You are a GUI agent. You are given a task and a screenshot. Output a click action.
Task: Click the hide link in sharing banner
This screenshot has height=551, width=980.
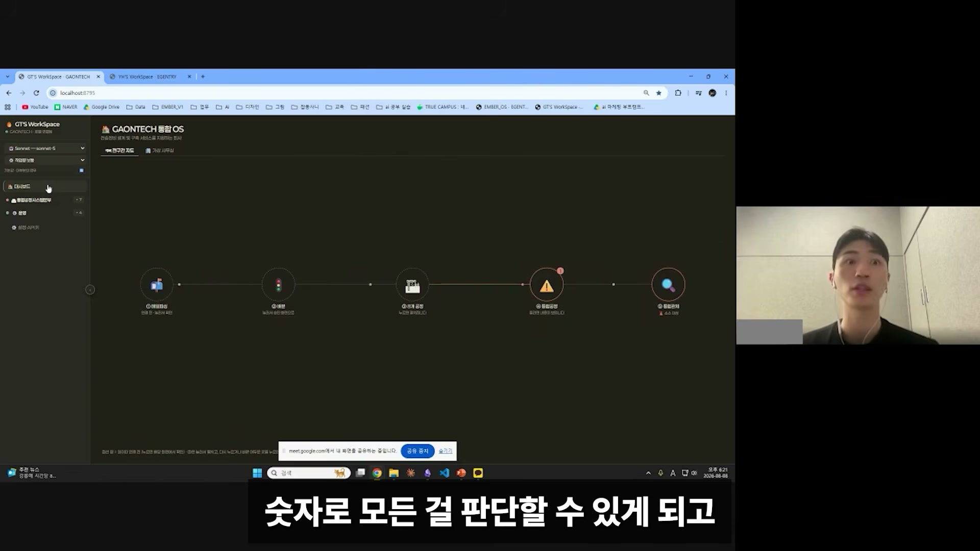pos(445,451)
